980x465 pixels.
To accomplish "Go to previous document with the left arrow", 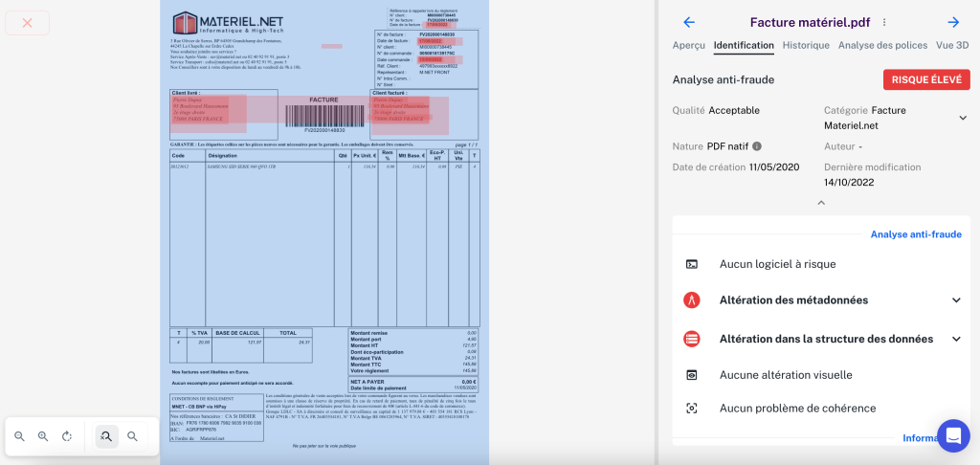I will [x=688, y=22].
